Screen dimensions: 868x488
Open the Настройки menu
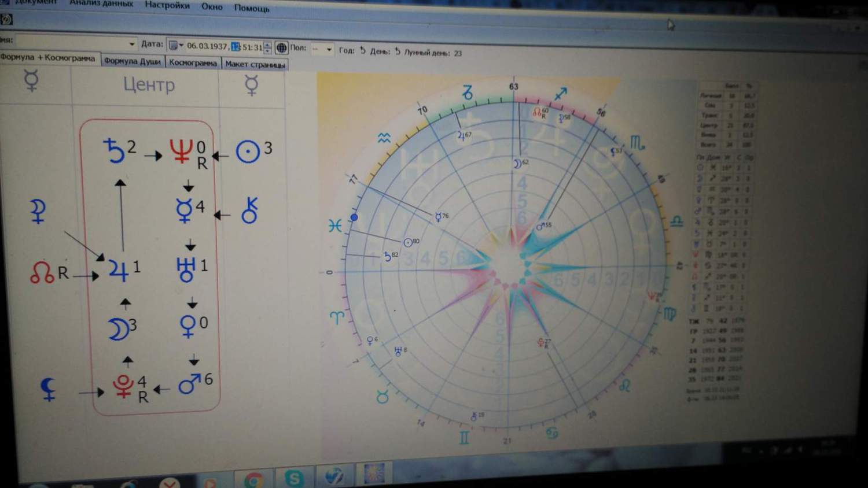click(x=167, y=5)
